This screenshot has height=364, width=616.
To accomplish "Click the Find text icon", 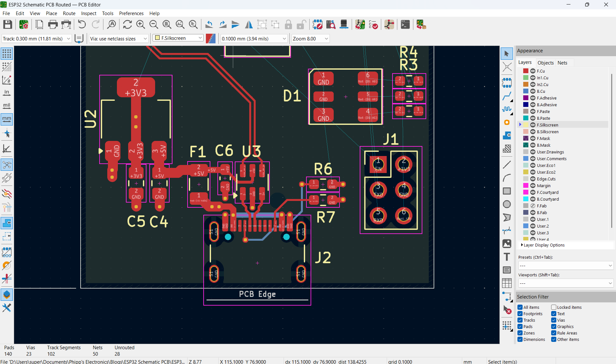I will click(111, 25).
